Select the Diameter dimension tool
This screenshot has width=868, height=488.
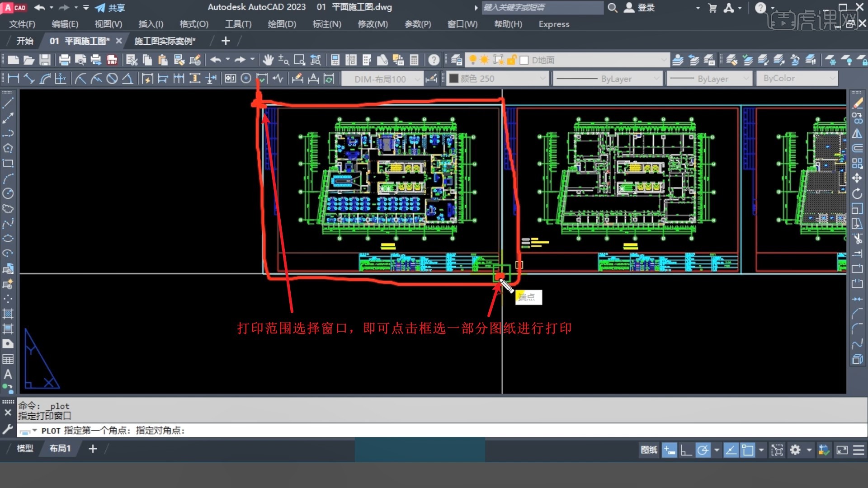coord(112,79)
